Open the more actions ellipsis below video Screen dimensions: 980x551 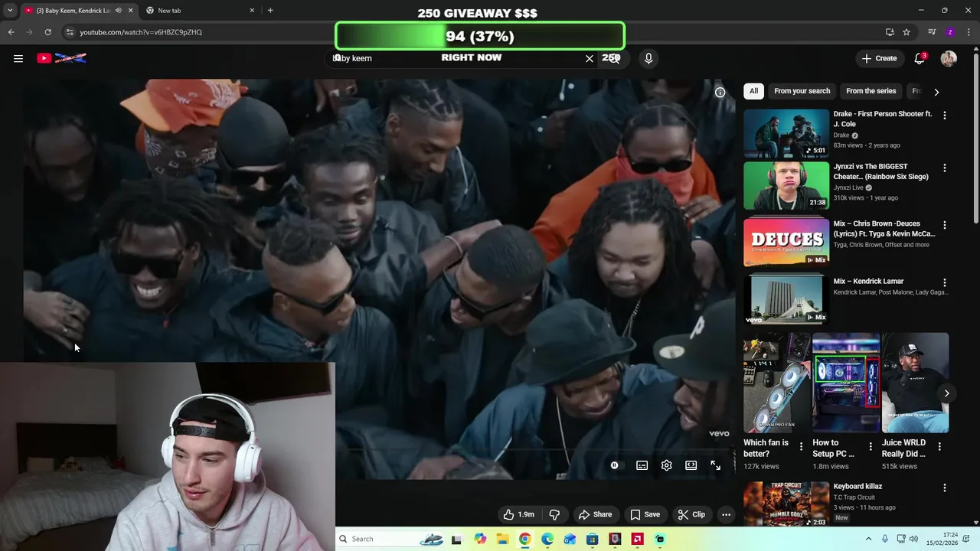tap(726, 514)
